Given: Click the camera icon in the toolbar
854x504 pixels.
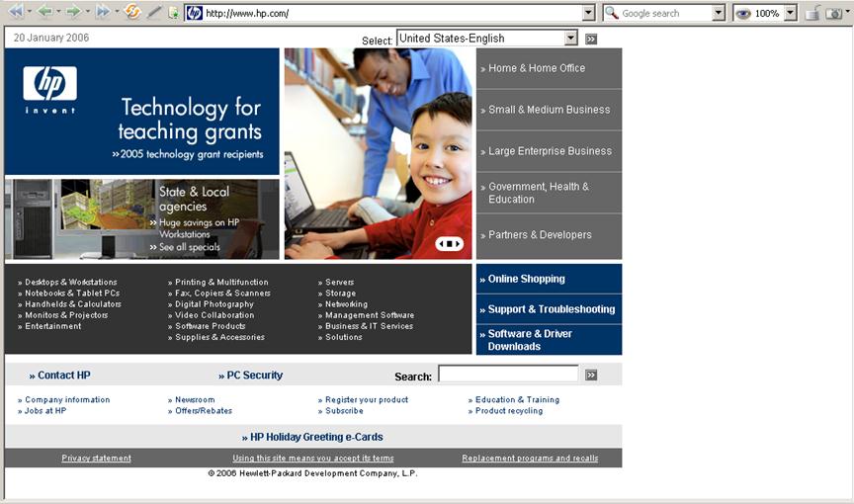Looking at the screenshot, I should [x=834, y=13].
